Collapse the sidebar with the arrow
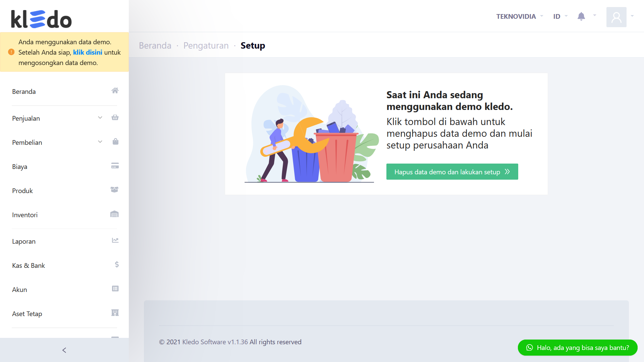This screenshot has width=644, height=362. click(64, 350)
